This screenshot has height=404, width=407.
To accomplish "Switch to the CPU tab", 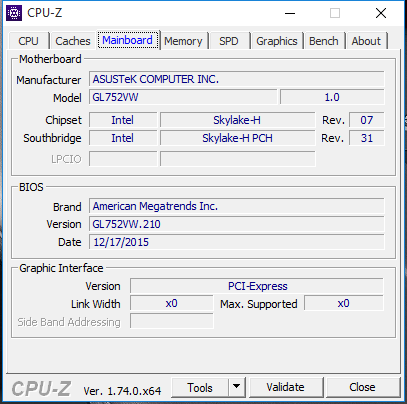I will click(28, 41).
